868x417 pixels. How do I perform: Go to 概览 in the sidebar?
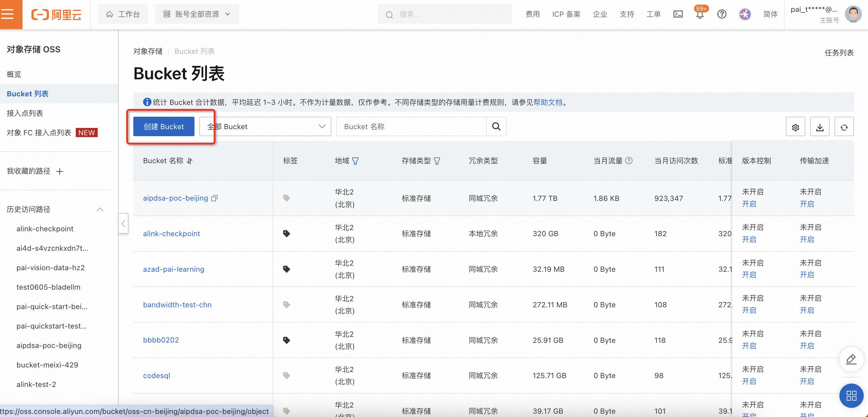(x=14, y=74)
